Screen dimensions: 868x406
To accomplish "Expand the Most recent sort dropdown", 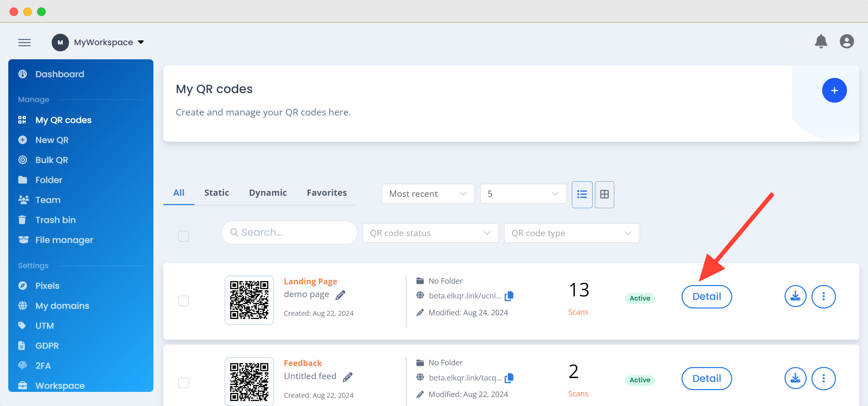I will pyautogui.click(x=428, y=194).
